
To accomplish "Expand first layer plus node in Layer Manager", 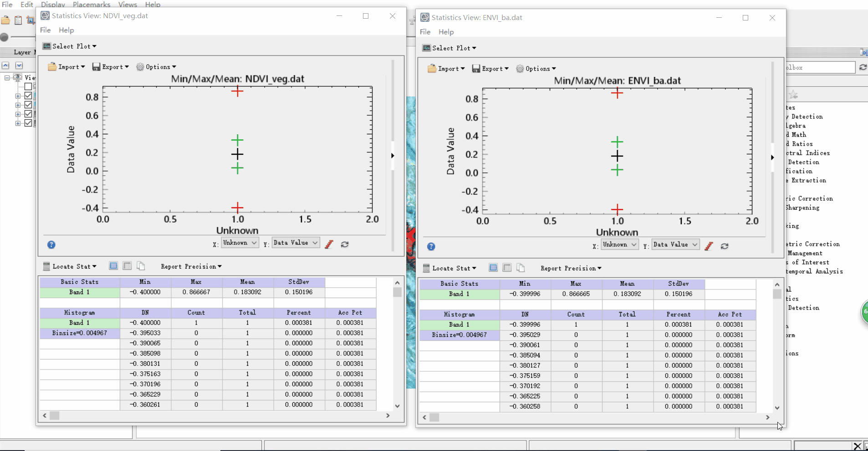I will 18,96.
